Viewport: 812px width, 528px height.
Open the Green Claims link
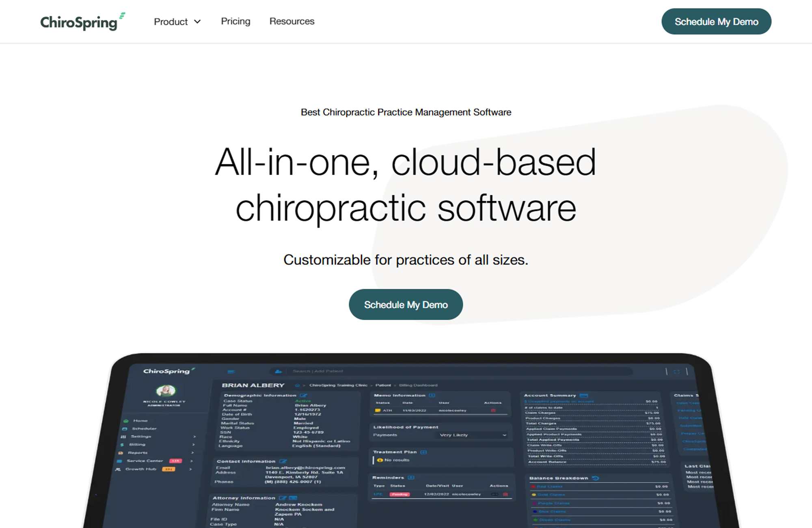555,520
